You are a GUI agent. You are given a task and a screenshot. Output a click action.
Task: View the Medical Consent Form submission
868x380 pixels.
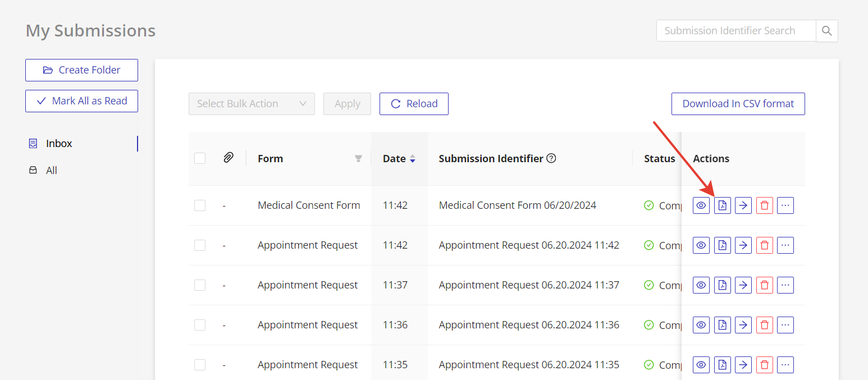[701, 205]
